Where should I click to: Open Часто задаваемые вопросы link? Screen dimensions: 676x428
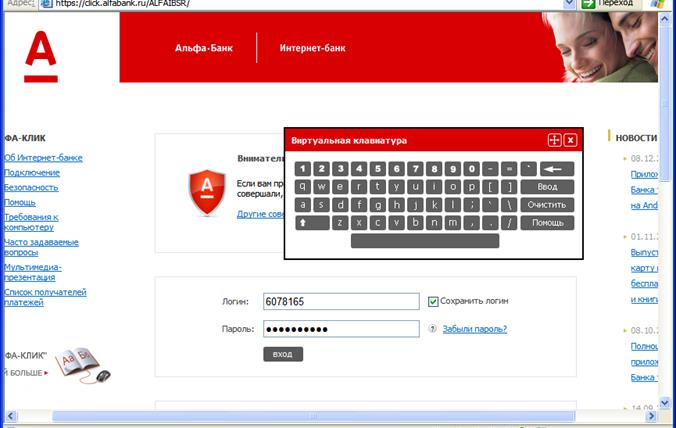41,247
